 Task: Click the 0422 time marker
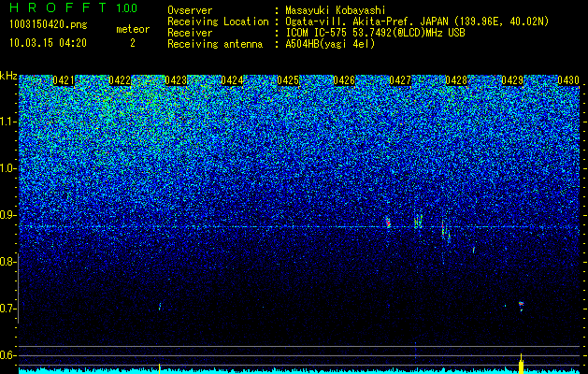(x=120, y=80)
